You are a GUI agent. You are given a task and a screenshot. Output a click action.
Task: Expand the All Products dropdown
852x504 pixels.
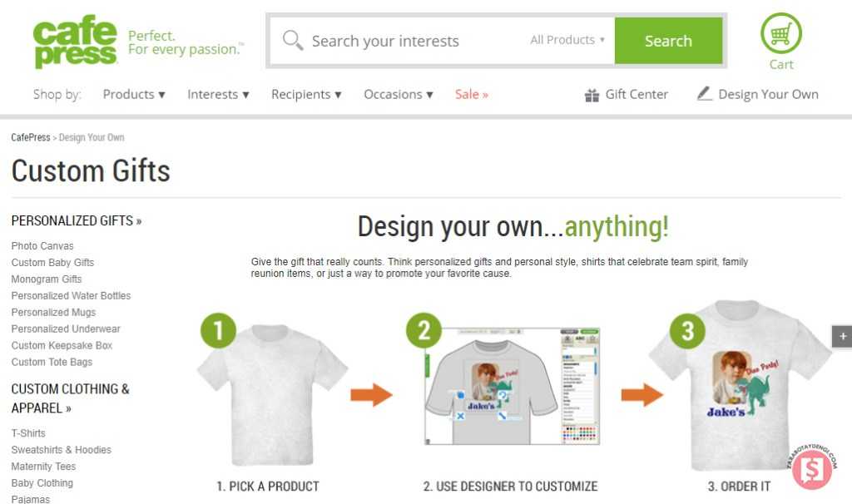click(567, 40)
